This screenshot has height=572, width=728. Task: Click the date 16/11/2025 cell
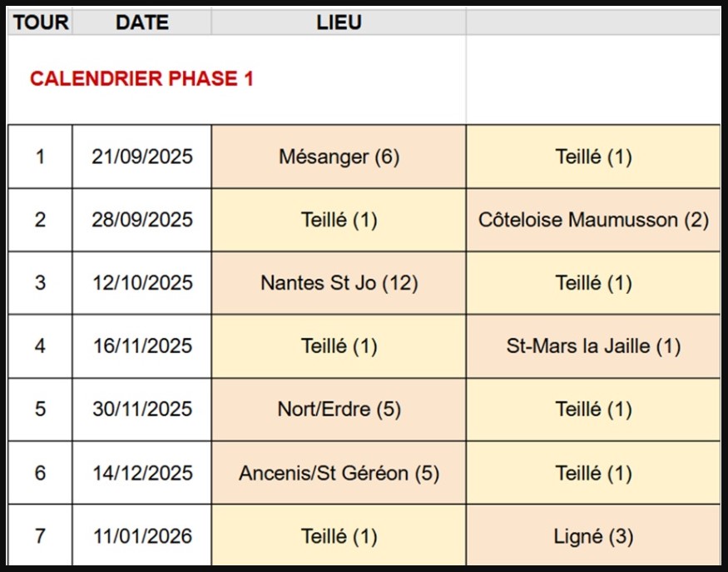pos(141,346)
